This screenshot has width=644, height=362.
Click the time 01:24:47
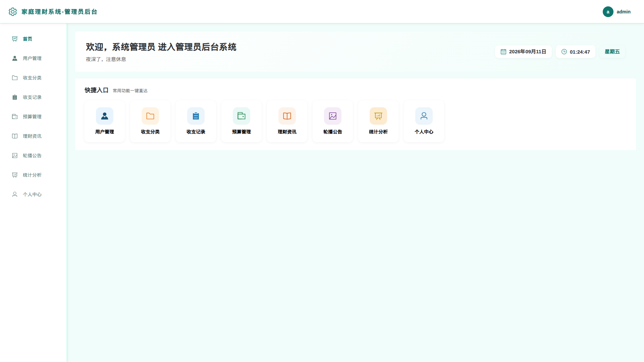[580, 52]
